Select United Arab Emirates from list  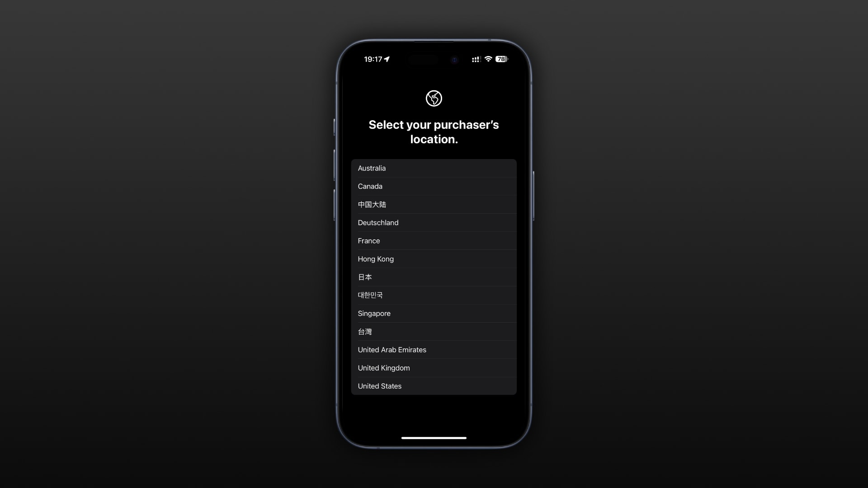click(434, 349)
